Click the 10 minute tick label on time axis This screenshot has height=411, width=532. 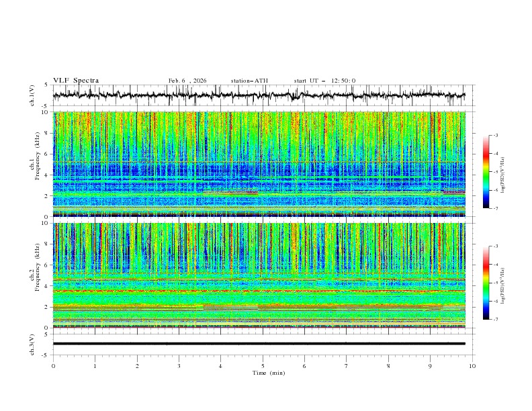(472, 365)
